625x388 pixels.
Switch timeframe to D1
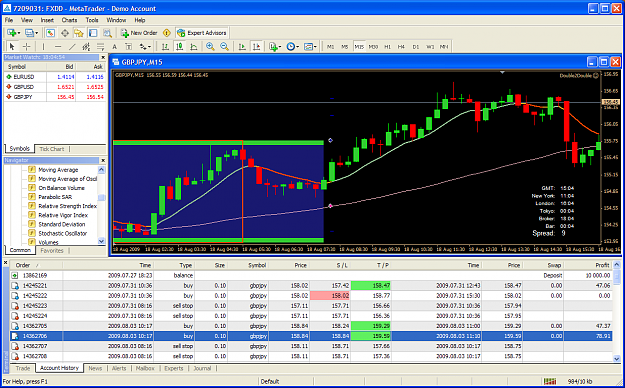(416, 47)
